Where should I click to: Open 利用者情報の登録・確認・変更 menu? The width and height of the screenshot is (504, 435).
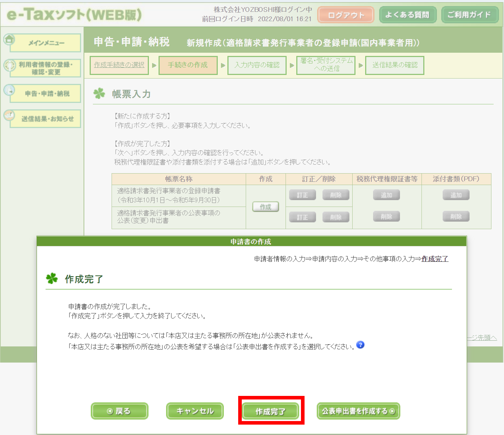[x=46, y=68]
